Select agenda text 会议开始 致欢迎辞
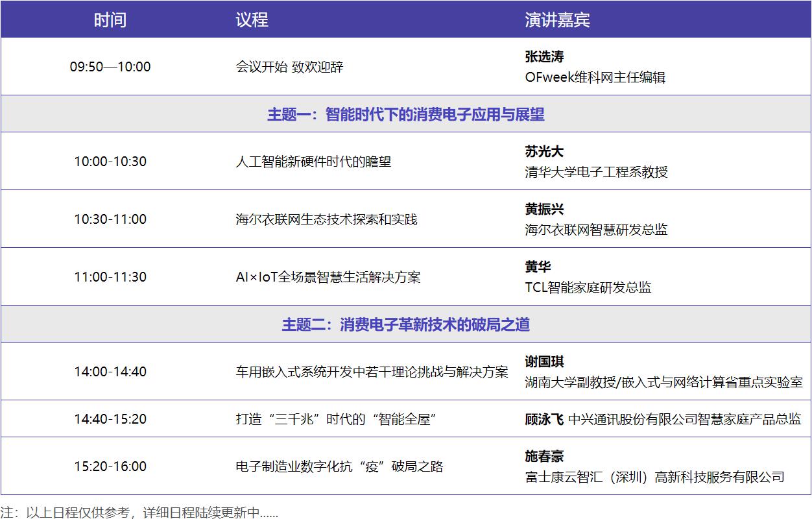Screen dimensions: 812x532 289,67
